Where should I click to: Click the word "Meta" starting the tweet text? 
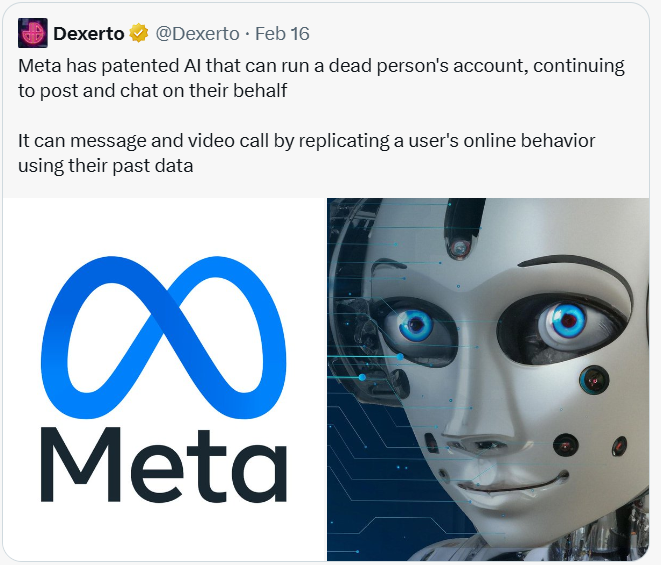[x=40, y=66]
